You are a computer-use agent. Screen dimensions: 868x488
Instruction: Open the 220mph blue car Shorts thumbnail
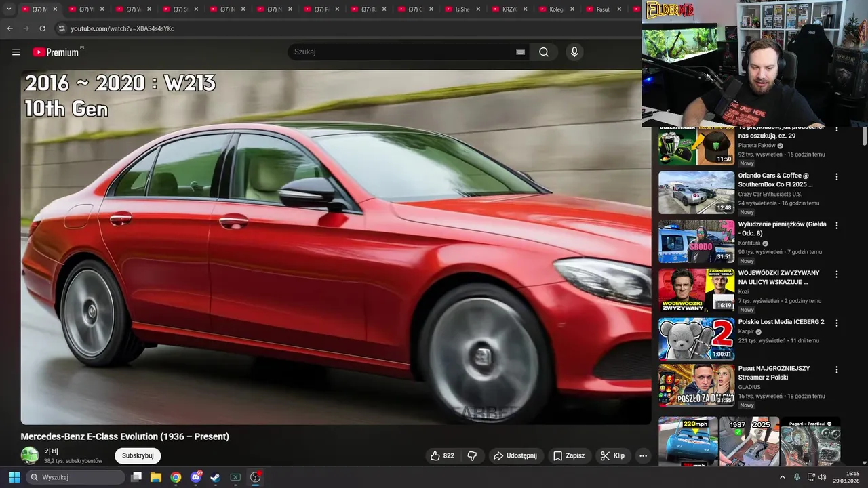688,442
